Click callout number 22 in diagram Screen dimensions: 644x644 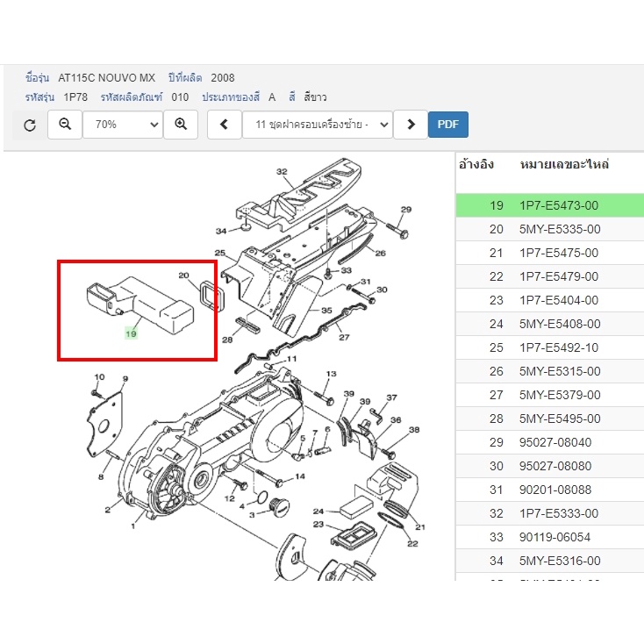point(412,544)
